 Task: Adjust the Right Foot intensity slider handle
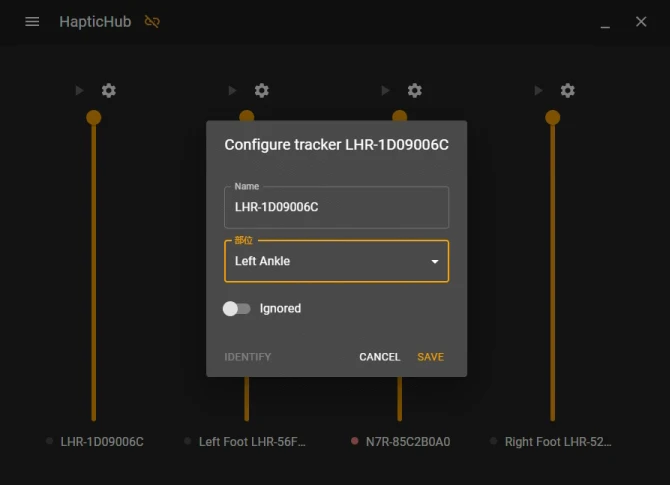coord(552,118)
